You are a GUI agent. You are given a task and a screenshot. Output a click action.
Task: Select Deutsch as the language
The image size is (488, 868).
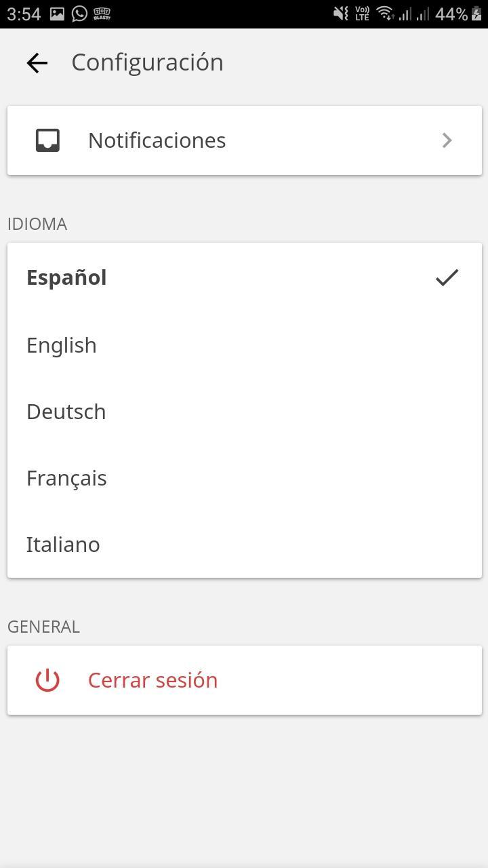66,412
